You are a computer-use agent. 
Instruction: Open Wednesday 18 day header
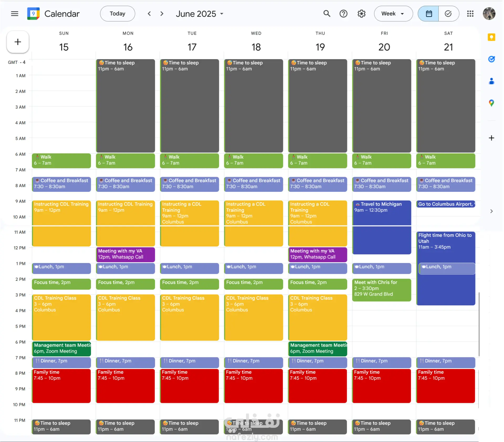pyautogui.click(x=256, y=47)
